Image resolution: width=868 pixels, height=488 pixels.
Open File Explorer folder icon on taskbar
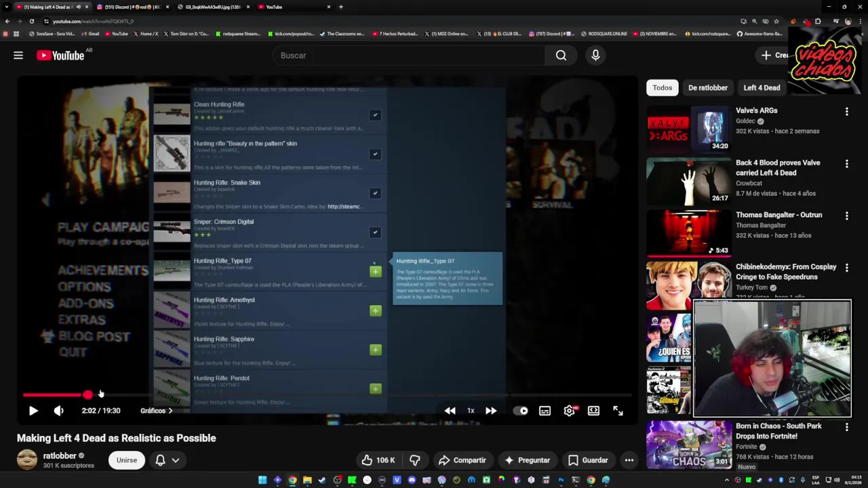(307, 480)
